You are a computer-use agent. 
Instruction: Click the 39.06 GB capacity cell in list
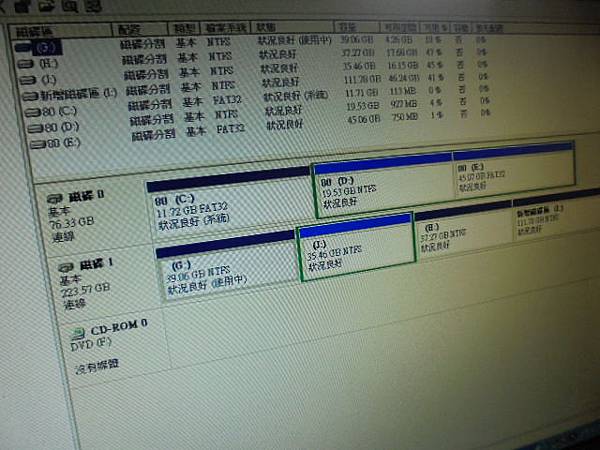click(x=357, y=39)
